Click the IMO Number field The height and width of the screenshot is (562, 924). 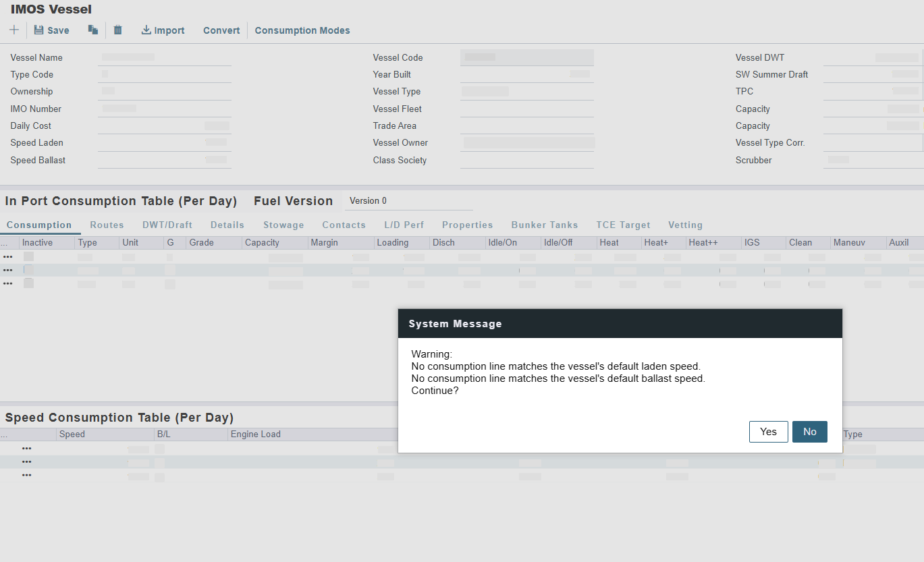(165, 109)
